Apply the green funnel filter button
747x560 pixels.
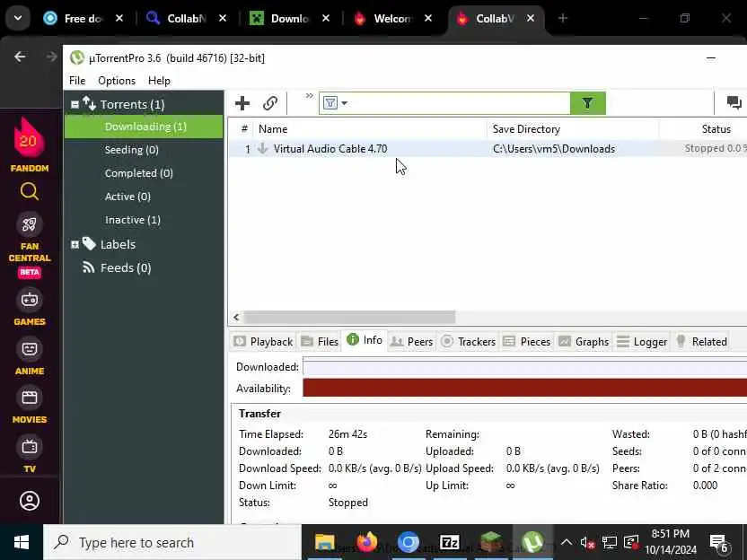(x=588, y=103)
